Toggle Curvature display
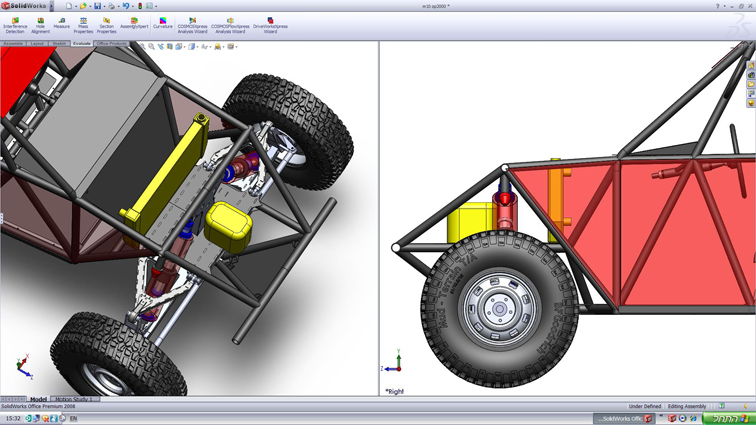The image size is (756, 425). point(163,24)
